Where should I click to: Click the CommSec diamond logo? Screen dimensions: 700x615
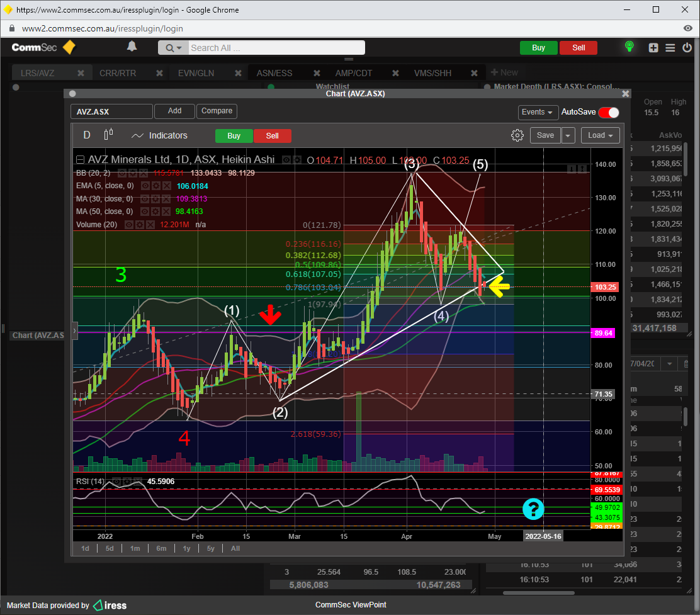(x=69, y=47)
